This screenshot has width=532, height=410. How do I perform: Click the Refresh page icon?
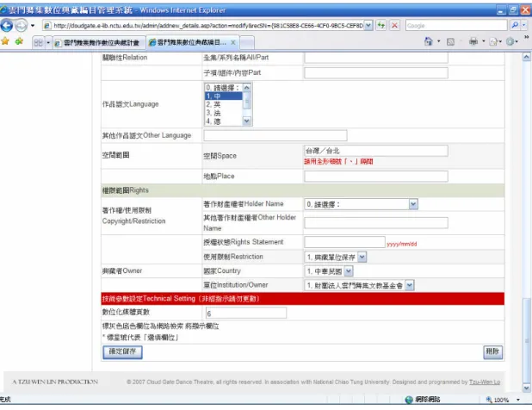pos(381,26)
